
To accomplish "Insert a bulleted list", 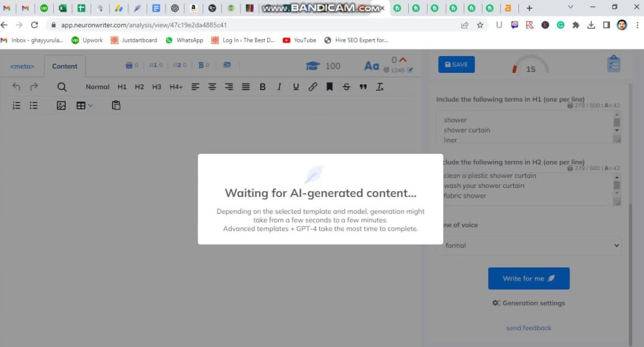I will [33, 106].
